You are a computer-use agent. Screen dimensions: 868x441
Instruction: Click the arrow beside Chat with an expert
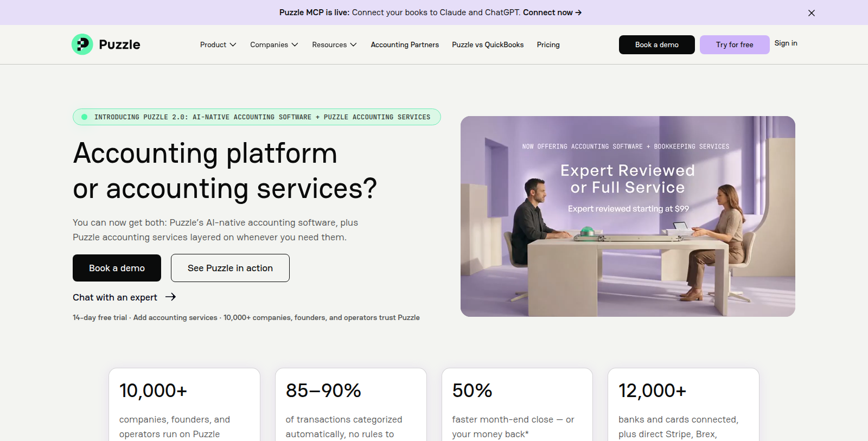click(170, 297)
